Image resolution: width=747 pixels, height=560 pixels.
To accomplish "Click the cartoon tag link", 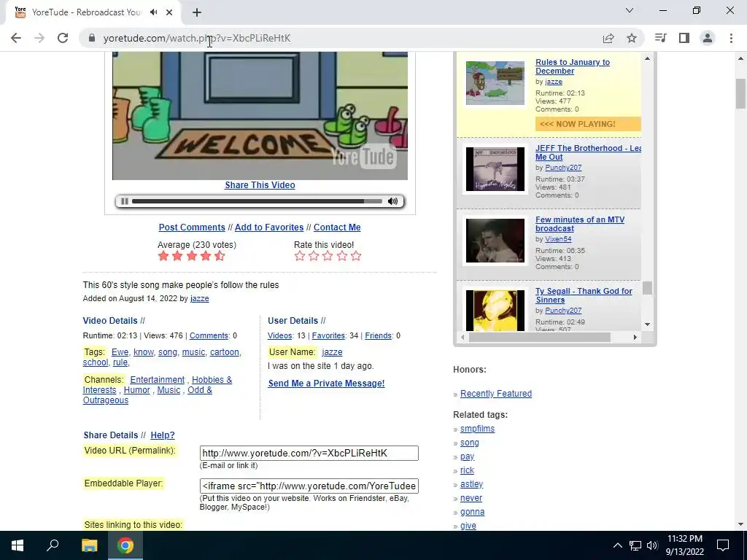I will 225,352.
